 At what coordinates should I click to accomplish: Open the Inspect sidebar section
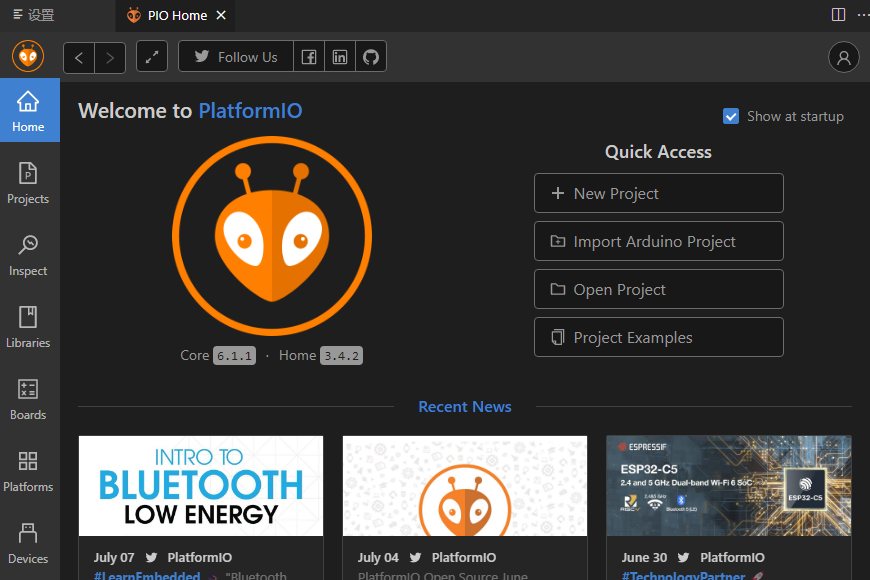click(28, 255)
